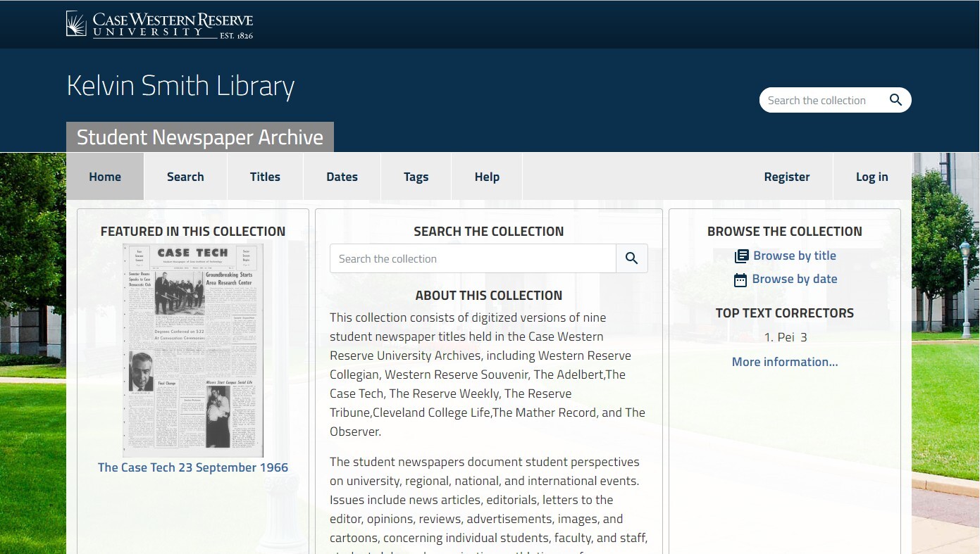
Task: Open the Help page
Action: point(486,177)
